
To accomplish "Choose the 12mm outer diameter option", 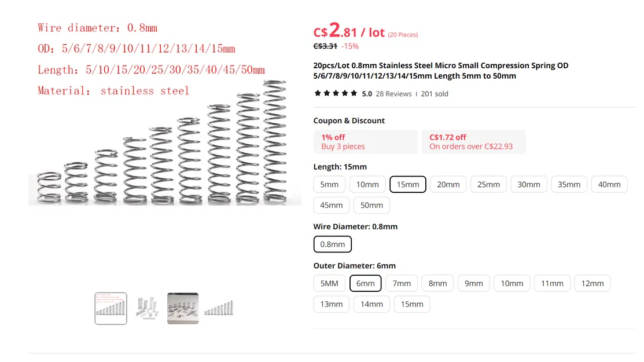I will [593, 284].
